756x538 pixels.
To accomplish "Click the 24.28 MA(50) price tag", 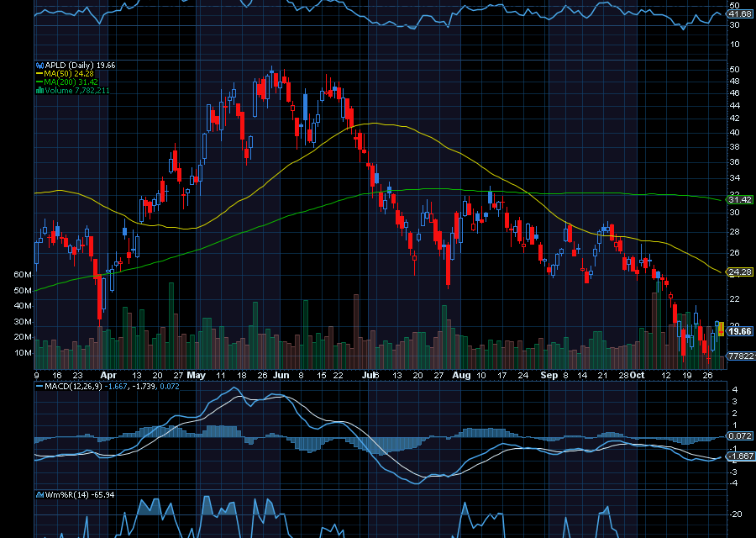I will (x=740, y=272).
